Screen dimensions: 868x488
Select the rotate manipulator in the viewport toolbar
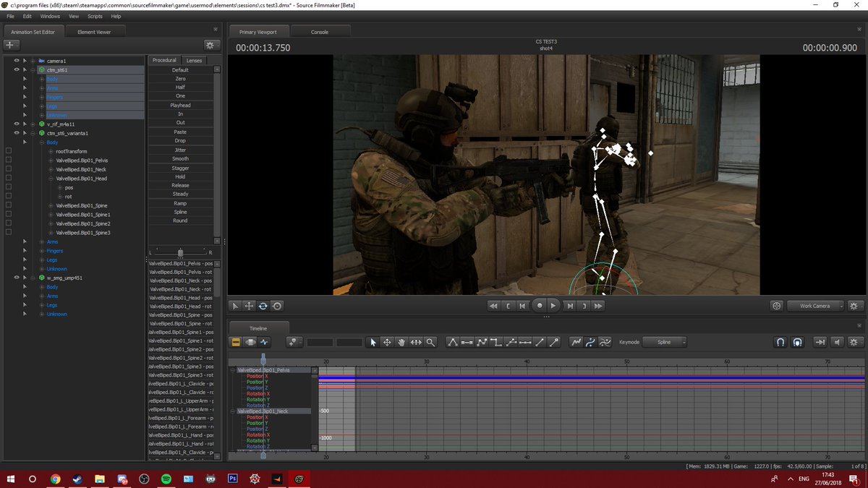(x=263, y=306)
